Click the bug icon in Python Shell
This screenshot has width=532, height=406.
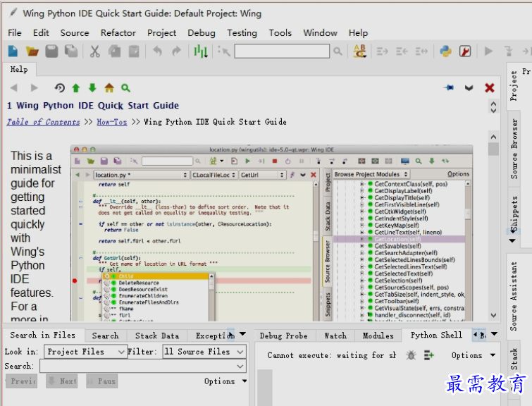point(412,355)
